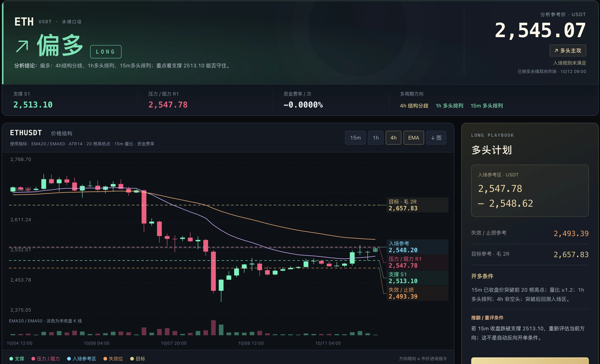
Task: Click the 失效位 legend dot
Action: 105,359
